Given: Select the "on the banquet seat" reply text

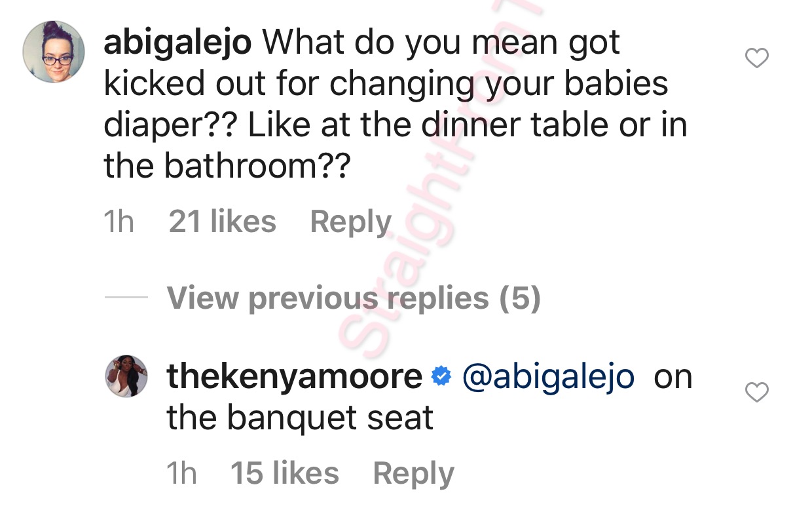Looking at the screenshot, I should pos(300,418).
